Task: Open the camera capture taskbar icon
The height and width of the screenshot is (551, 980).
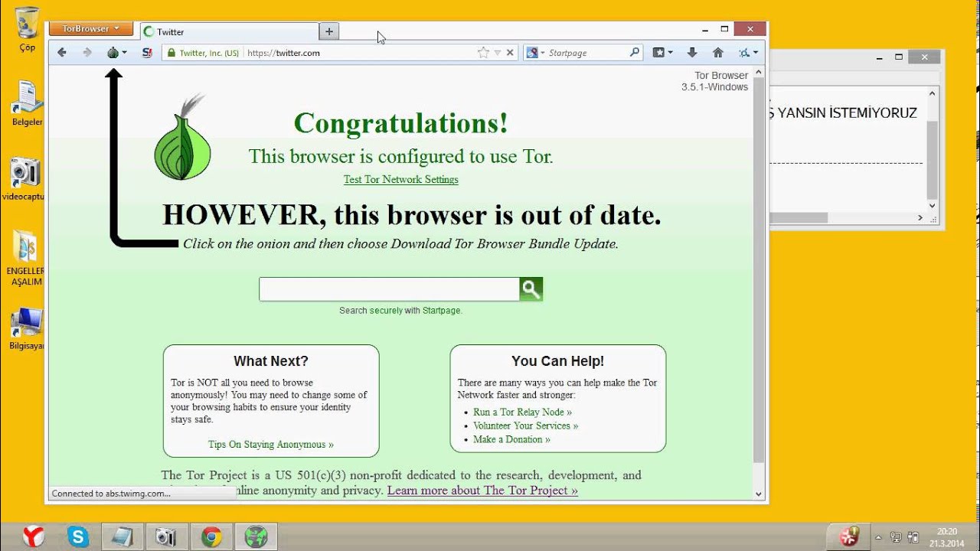Action: click(167, 536)
